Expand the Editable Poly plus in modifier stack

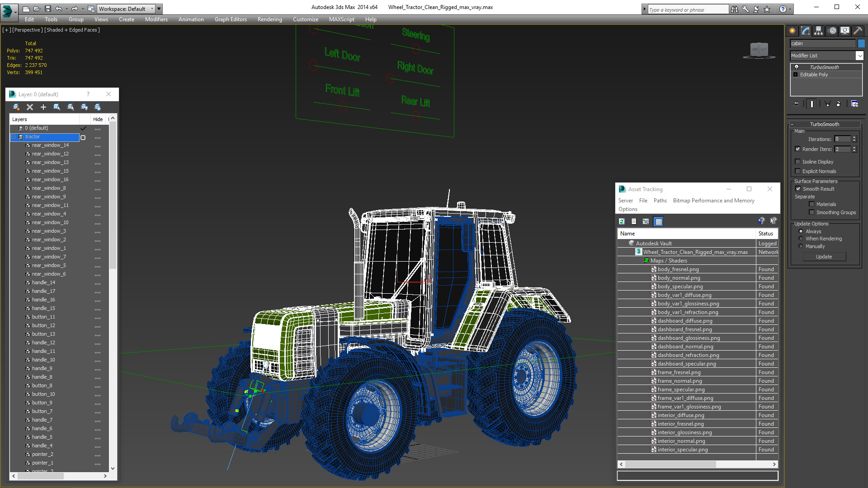tap(796, 75)
